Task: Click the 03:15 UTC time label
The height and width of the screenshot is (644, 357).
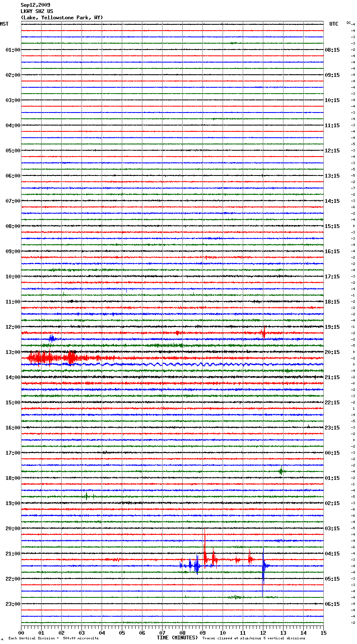Action: click(x=332, y=529)
